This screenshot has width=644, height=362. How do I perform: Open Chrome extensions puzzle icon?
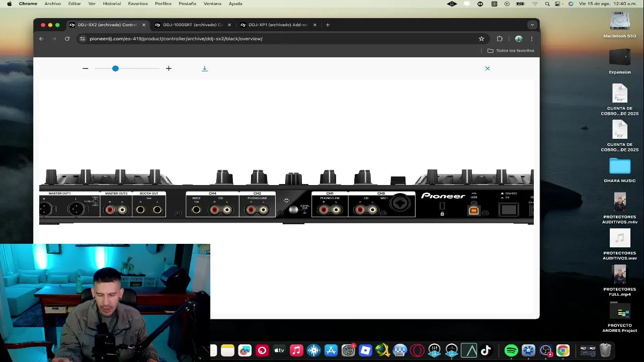pyautogui.click(x=500, y=39)
